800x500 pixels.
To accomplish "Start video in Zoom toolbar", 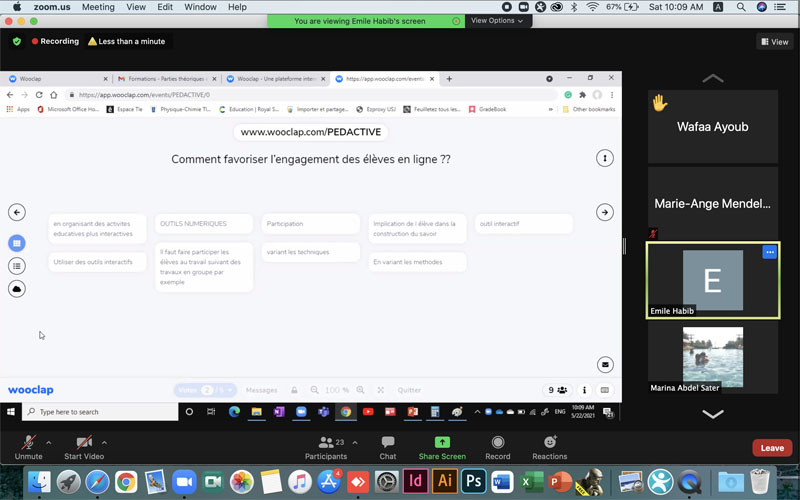I will point(84,447).
